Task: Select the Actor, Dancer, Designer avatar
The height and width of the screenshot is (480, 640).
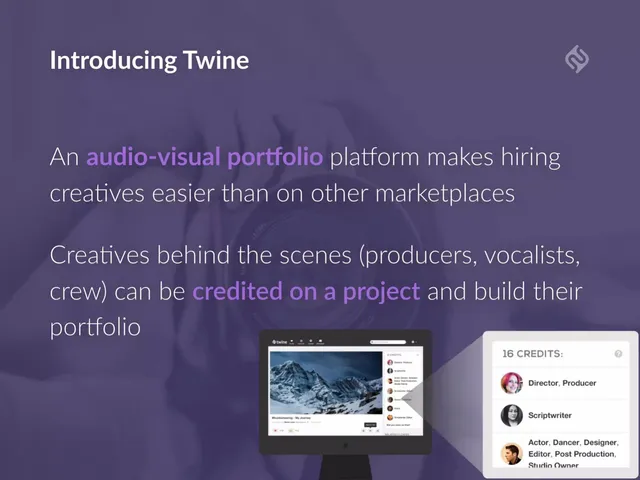Action: (511, 453)
